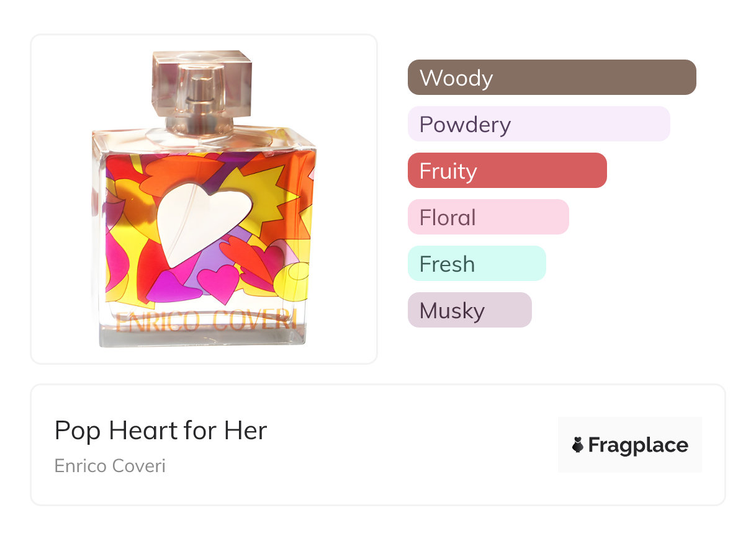Select the Musky accord bar
The width and height of the screenshot is (756, 536).
tap(469, 310)
